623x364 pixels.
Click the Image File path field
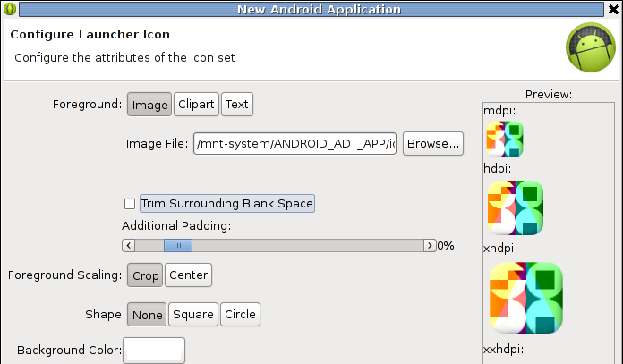294,144
